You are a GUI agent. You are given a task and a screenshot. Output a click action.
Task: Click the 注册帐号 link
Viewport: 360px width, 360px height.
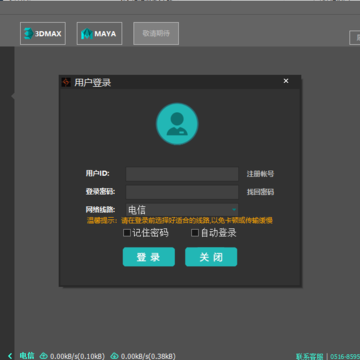[260, 174]
